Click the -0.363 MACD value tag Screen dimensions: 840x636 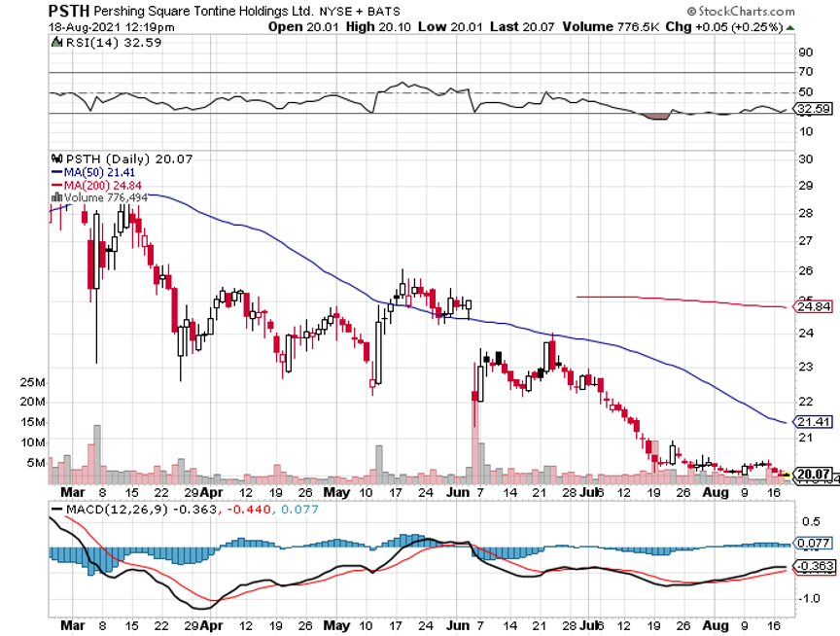tap(813, 566)
